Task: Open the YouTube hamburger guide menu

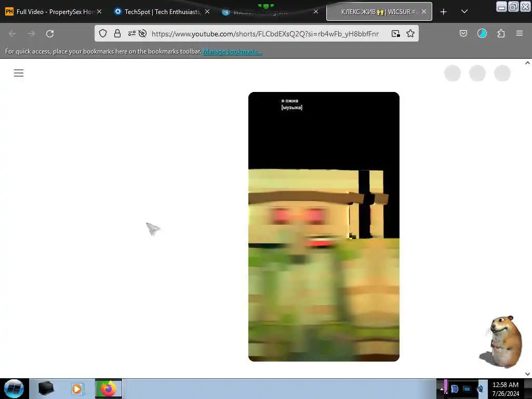Action: coord(19,73)
